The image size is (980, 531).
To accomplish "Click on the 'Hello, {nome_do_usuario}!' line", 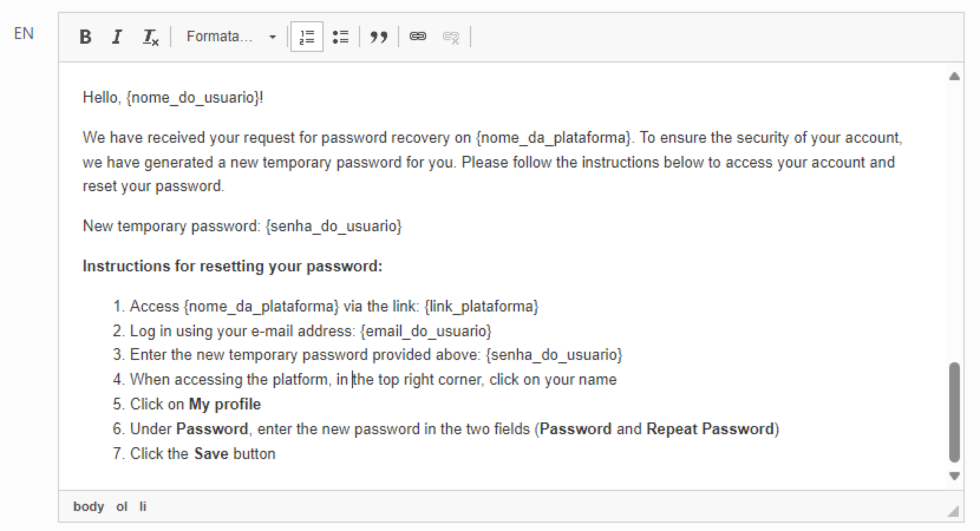I will coord(173,97).
